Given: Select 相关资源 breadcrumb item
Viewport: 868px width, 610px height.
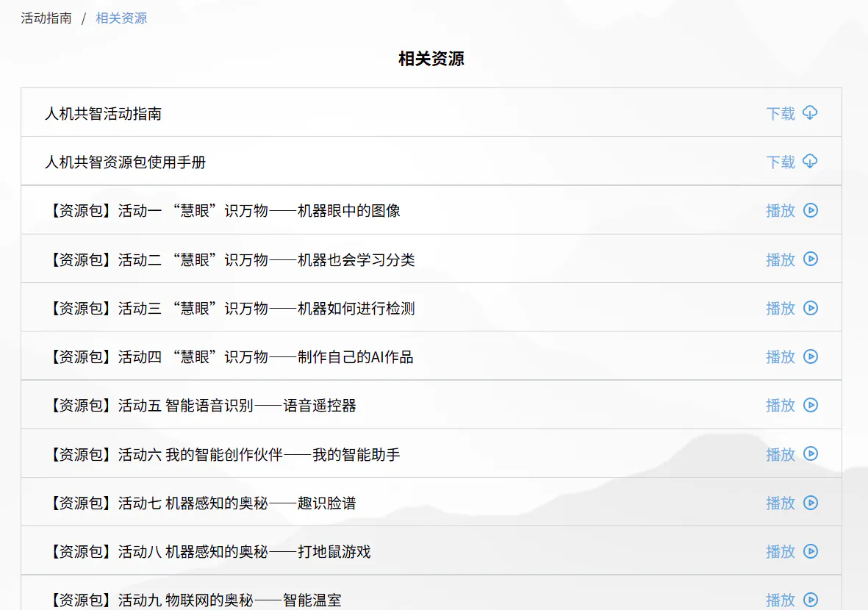Looking at the screenshot, I should [x=121, y=18].
